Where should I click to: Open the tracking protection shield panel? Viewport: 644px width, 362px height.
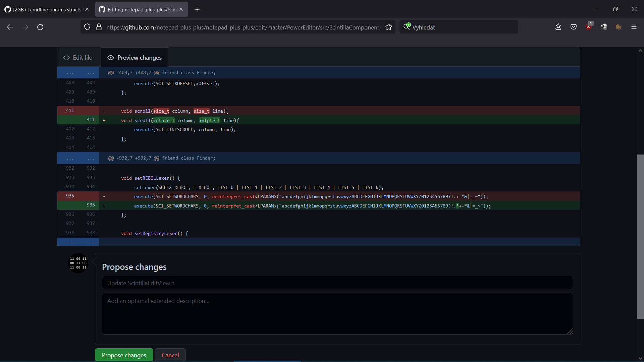[87, 27]
